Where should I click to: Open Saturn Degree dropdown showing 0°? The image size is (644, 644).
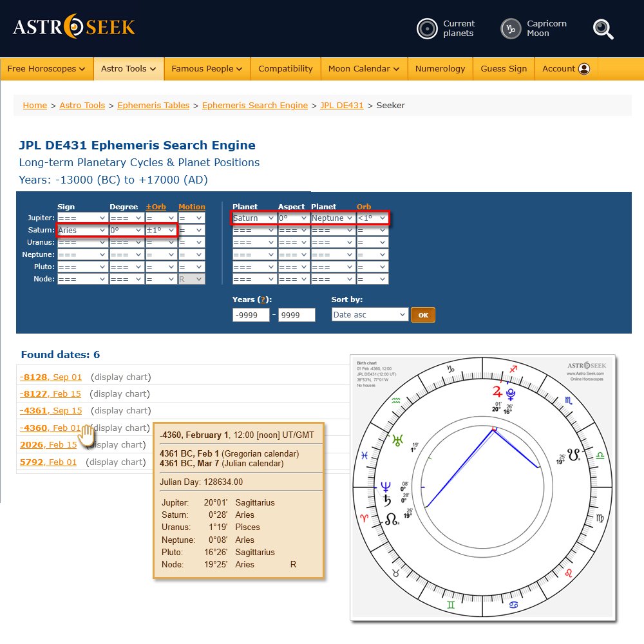pos(126,230)
